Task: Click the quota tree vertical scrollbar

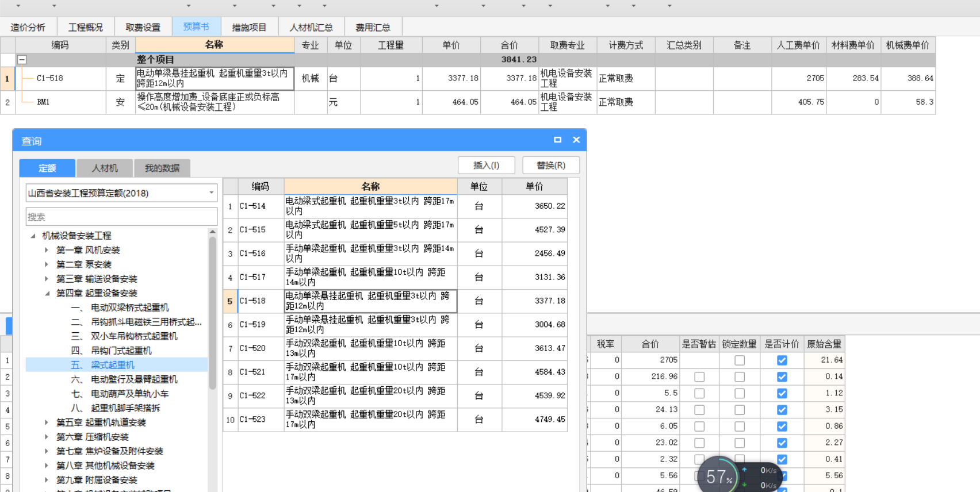Action: pyautogui.click(x=212, y=313)
